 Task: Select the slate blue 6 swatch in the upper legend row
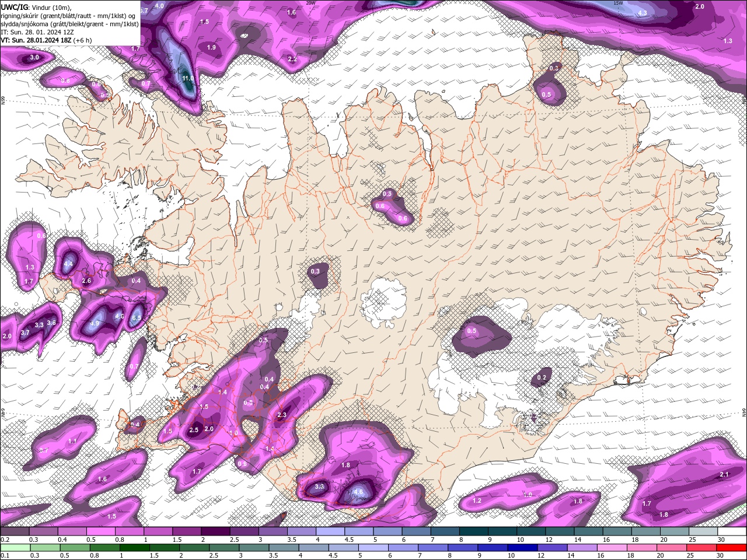pos(416,531)
